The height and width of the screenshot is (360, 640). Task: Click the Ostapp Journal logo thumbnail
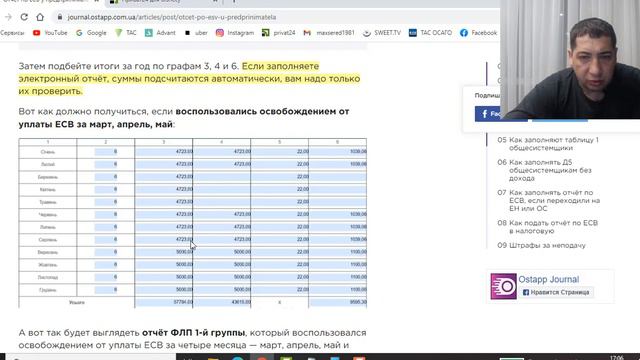coord(503,286)
